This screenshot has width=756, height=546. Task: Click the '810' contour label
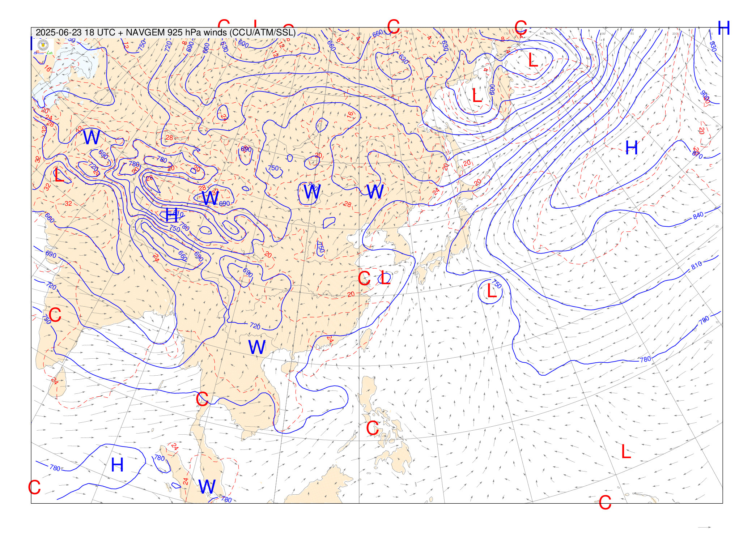pos(696,265)
